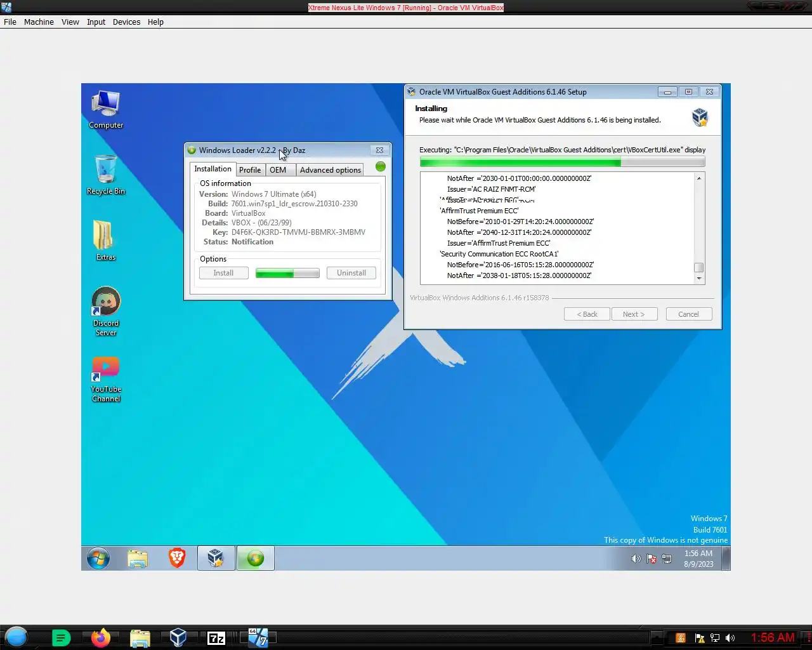Click the green status indicator in Windows Loader

point(381,166)
